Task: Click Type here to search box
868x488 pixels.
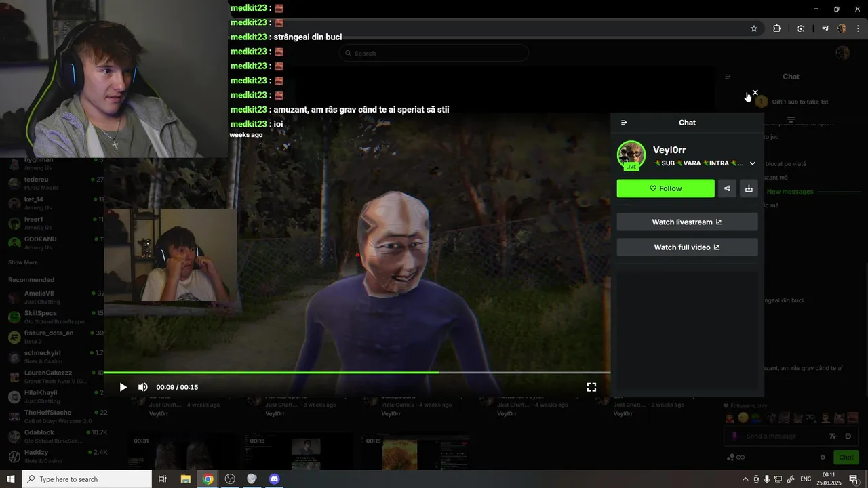Action: [x=87, y=479]
